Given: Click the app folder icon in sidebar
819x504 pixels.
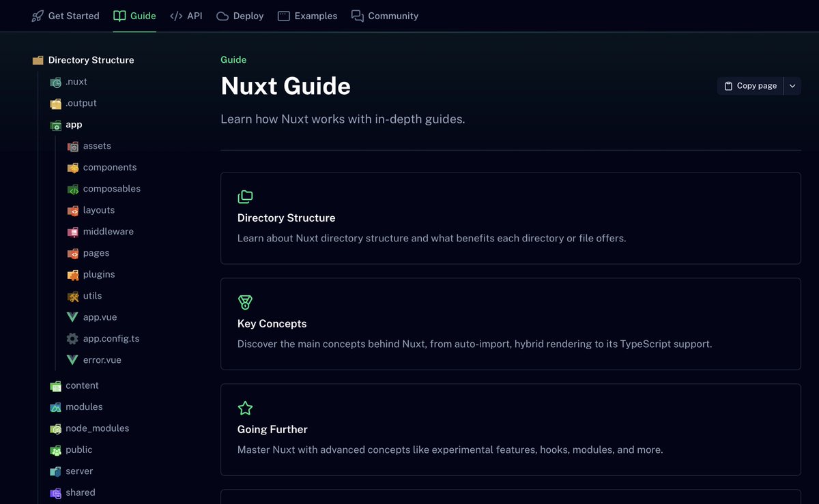Looking at the screenshot, I should (56, 125).
